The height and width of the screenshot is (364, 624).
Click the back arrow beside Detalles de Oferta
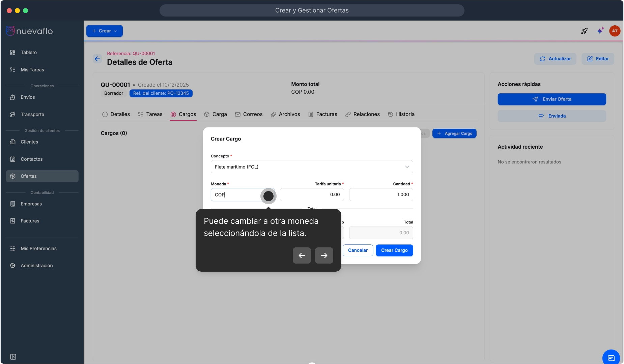[x=97, y=59]
